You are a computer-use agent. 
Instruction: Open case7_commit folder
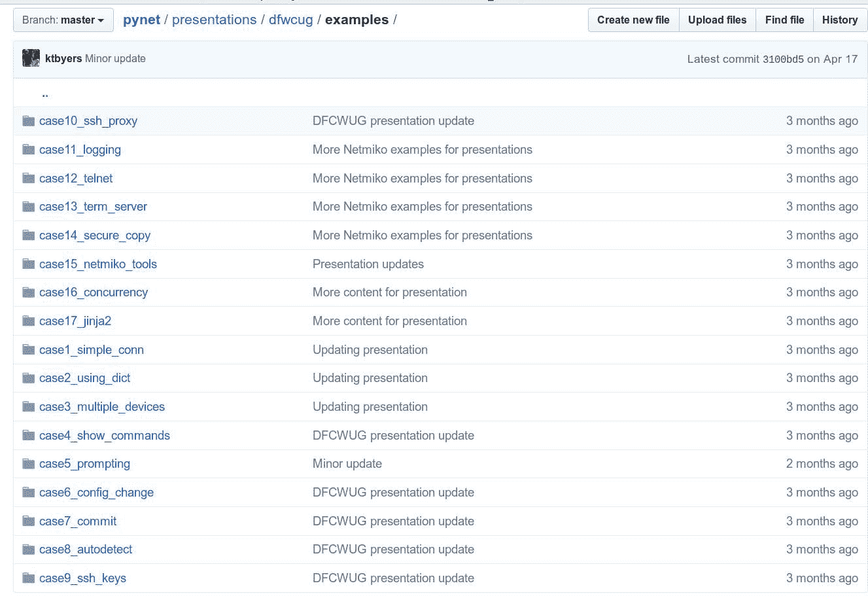[78, 521]
